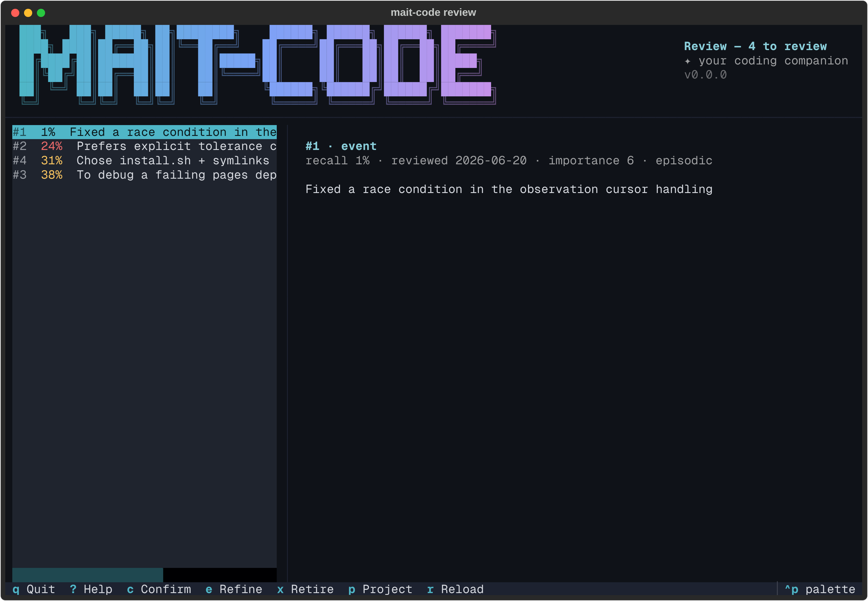This screenshot has height=601, width=868.
Task: Click the 'reviewed 2026-06-20' metadata text
Action: click(x=459, y=161)
